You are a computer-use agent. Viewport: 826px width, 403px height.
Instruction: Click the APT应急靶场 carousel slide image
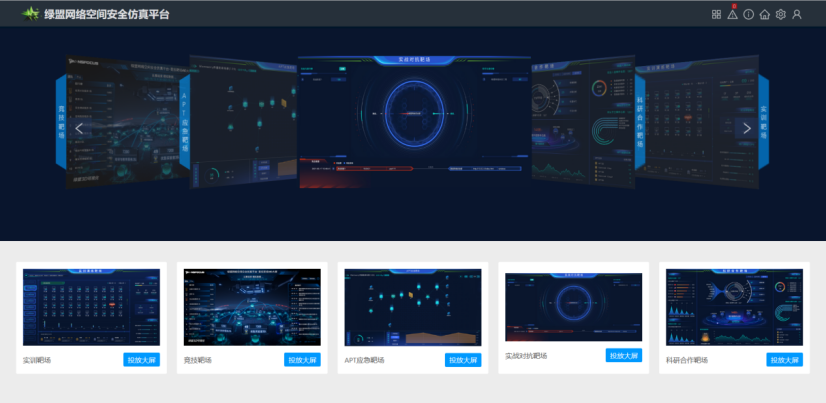(243, 122)
